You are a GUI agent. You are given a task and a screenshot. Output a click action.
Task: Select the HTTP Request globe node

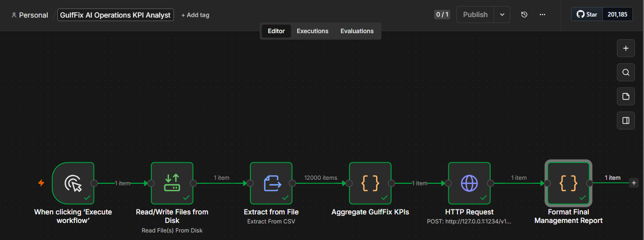(x=469, y=183)
